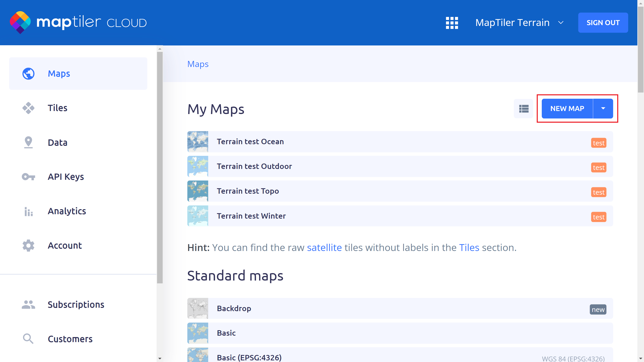Click the API Keys key icon
This screenshot has height=362, width=644.
[x=28, y=177]
